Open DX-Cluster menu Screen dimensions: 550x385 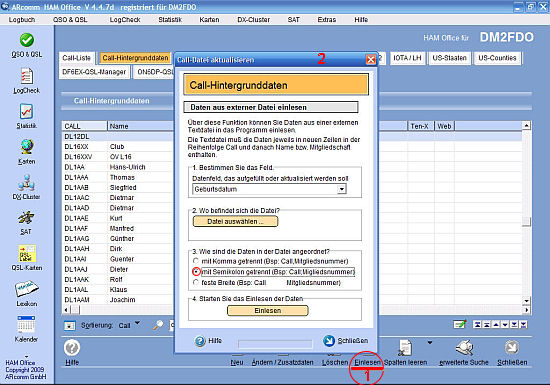(254, 20)
